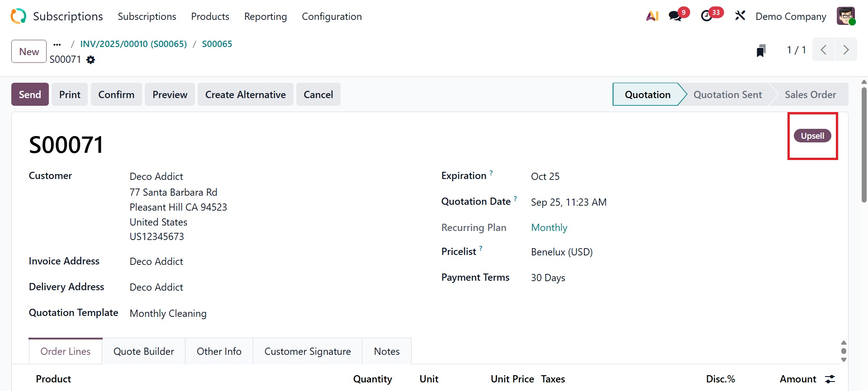Viewport: 868px width, 391px height.
Task: Open the Configuration menu
Action: (332, 17)
